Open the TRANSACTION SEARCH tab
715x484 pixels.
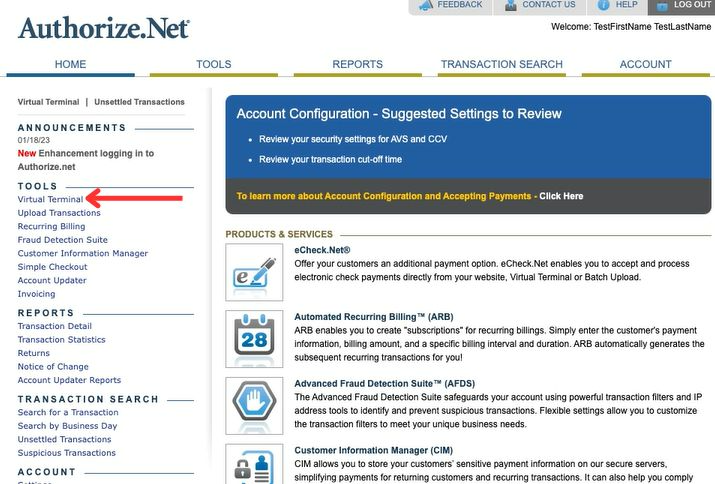coord(502,64)
